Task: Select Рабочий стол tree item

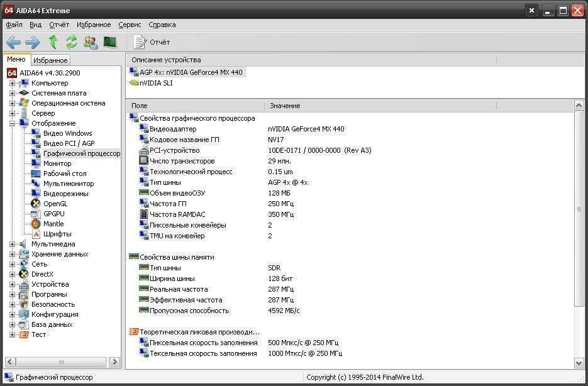Action: [65, 174]
